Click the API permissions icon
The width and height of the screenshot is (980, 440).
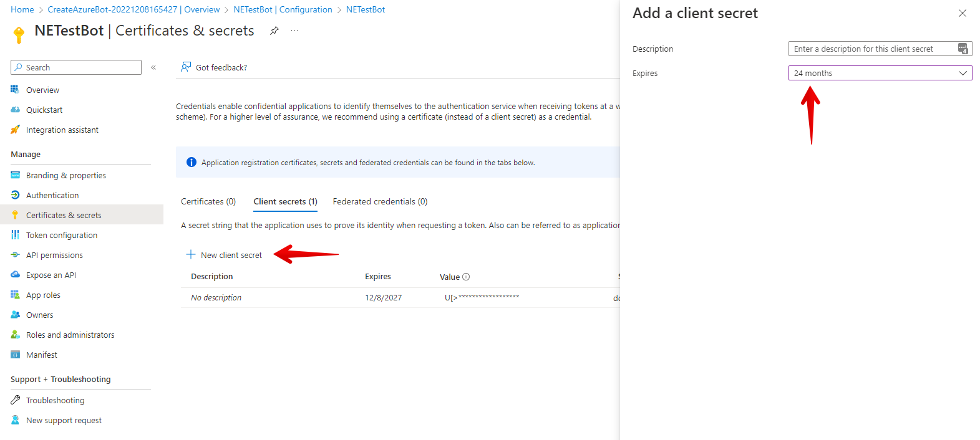click(x=15, y=255)
